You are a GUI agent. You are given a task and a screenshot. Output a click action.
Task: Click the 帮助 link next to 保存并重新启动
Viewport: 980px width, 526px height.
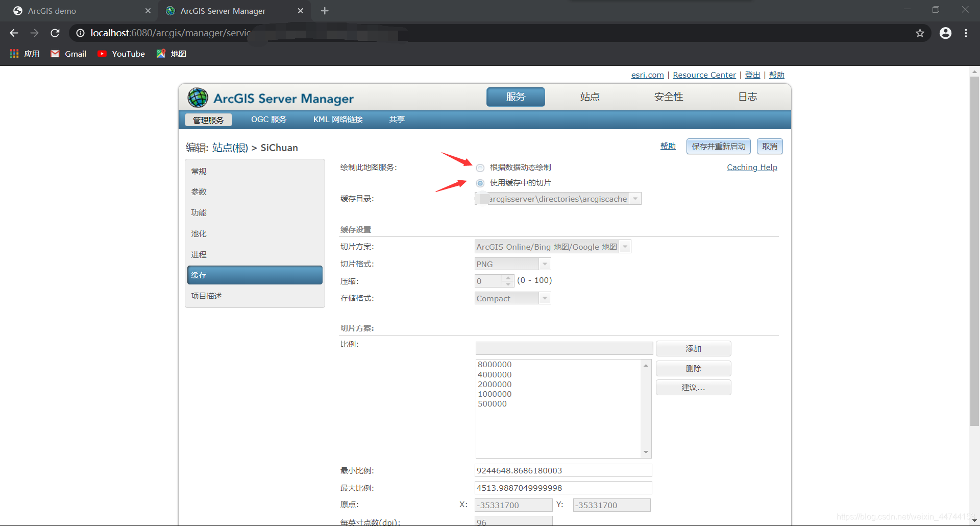coord(668,147)
